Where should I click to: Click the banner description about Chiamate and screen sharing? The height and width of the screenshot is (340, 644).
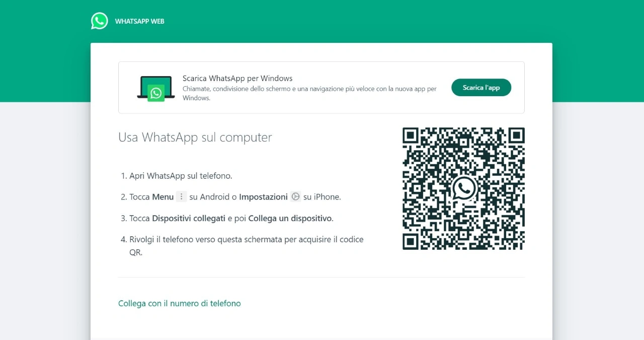pos(309,89)
